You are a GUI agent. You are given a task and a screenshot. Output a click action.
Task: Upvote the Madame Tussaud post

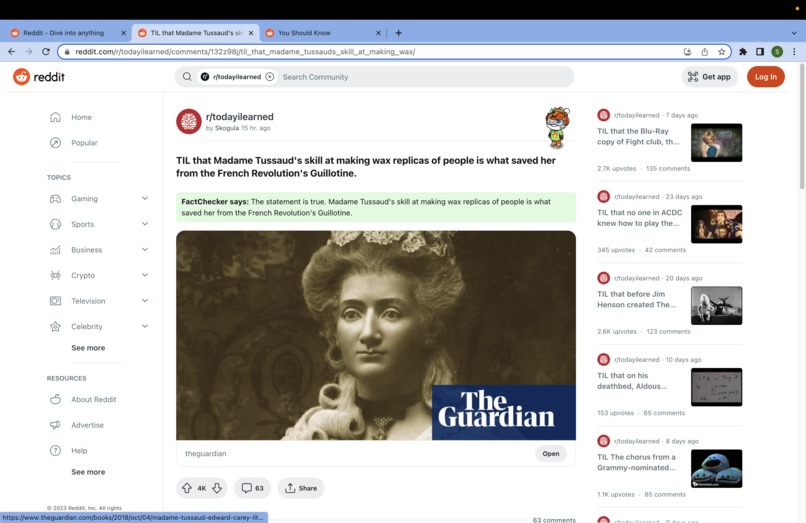pos(187,488)
